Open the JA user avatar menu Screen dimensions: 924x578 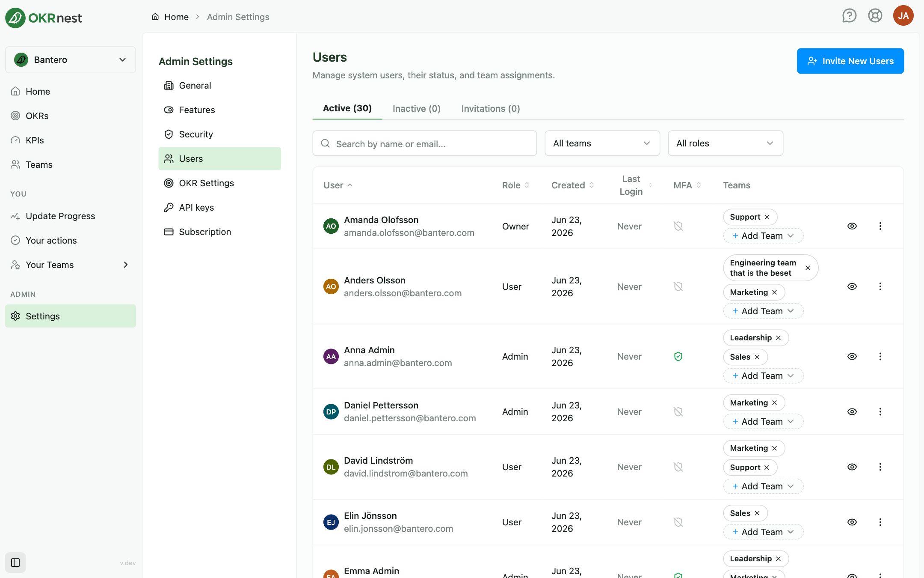(x=903, y=16)
